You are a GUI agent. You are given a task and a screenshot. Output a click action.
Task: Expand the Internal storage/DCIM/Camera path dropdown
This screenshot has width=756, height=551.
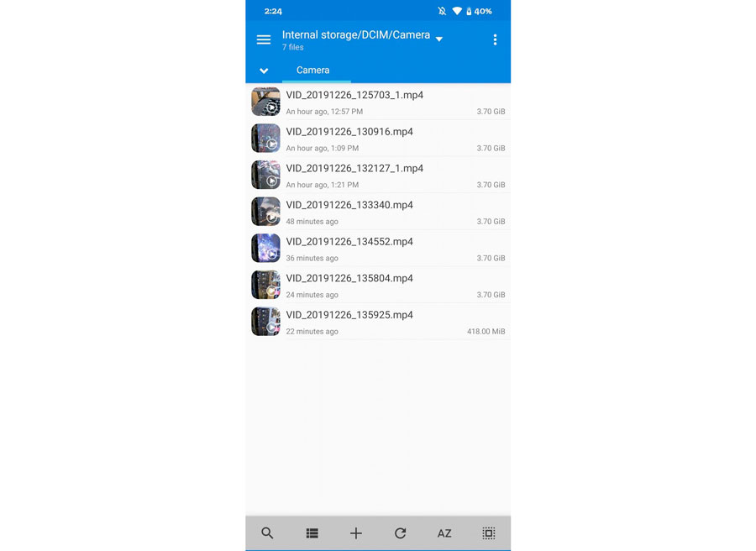438,39
